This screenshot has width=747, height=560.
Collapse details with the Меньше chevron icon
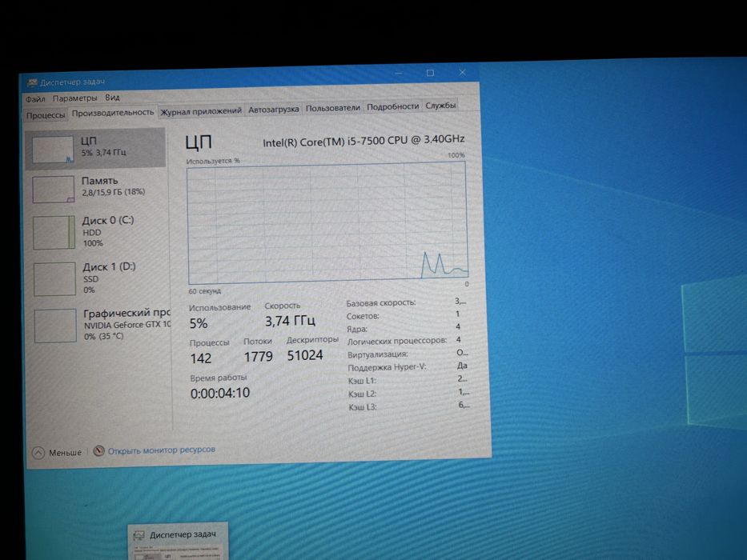(x=38, y=453)
